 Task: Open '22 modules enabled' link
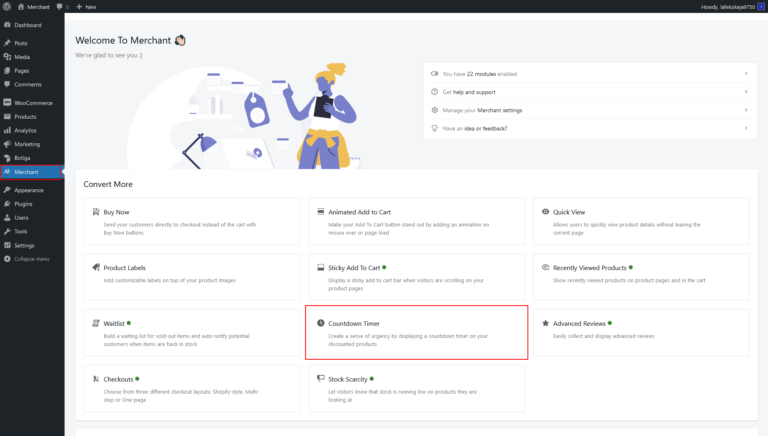[x=590, y=74]
